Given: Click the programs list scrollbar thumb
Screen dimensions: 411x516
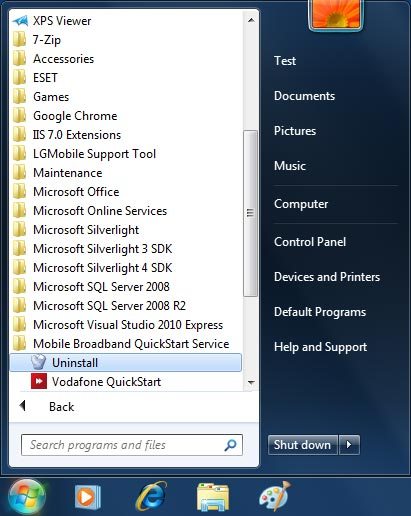Looking at the screenshot, I should [250, 213].
